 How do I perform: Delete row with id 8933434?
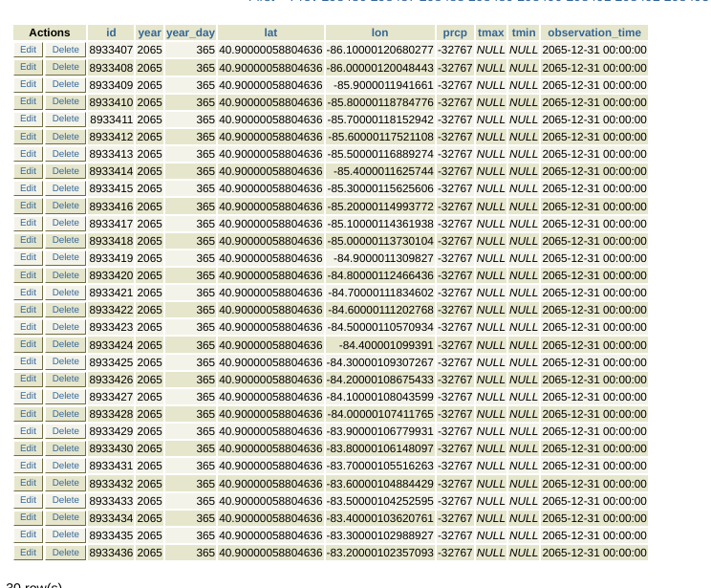point(66,517)
